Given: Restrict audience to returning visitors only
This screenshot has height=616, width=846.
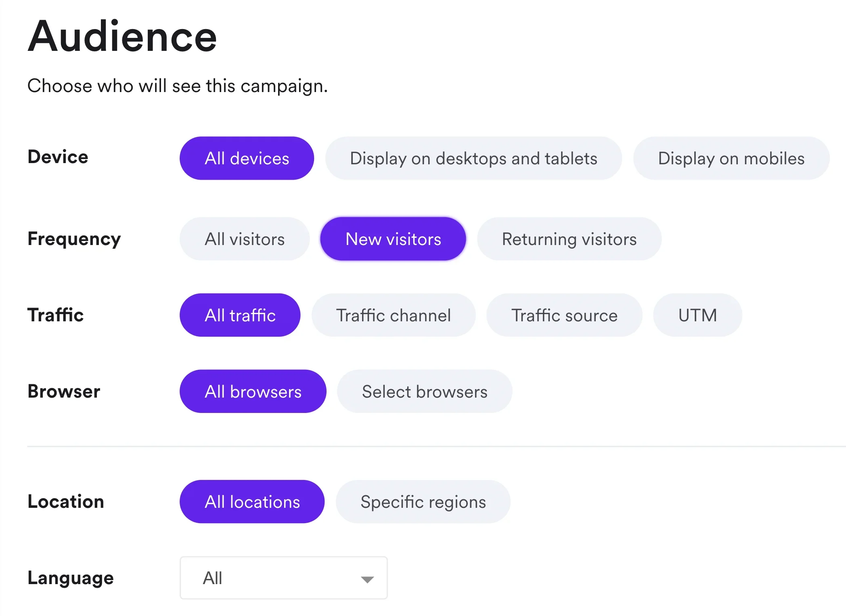Looking at the screenshot, I should [569, 239].
